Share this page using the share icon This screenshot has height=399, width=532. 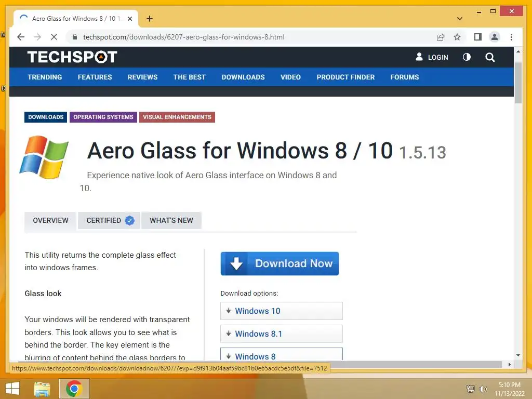tap(441, 37)
